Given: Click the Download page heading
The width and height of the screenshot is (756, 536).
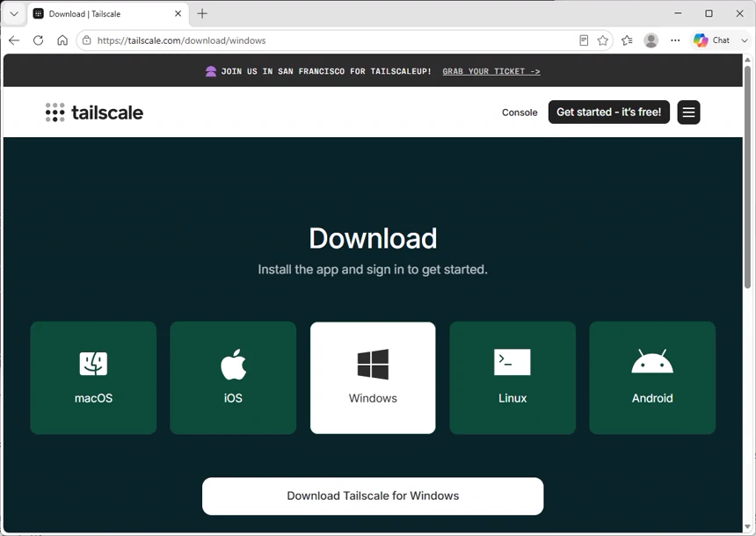Looking at the screenshot, I should (x=373, y=238).
